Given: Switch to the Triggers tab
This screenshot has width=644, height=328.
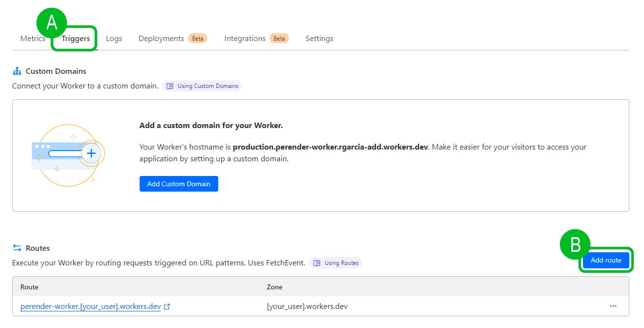Looking at the screenshot, I should [x=76, y=39].
